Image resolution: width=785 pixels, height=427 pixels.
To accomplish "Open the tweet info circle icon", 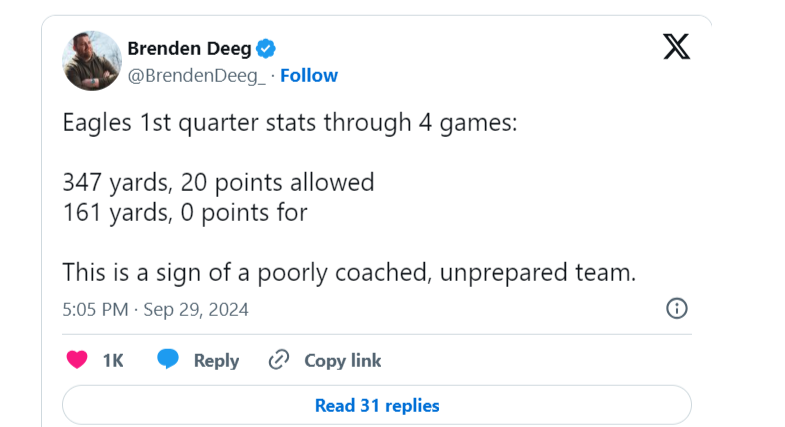I will tap(677, 308).
